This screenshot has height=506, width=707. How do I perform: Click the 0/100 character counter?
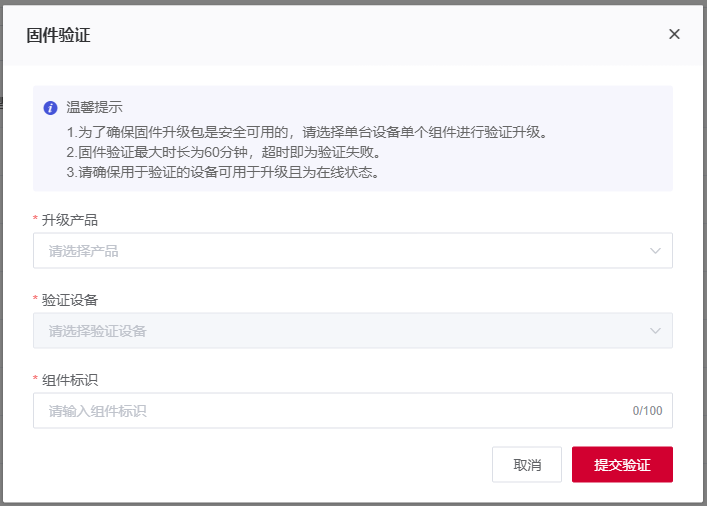[647, 410]
